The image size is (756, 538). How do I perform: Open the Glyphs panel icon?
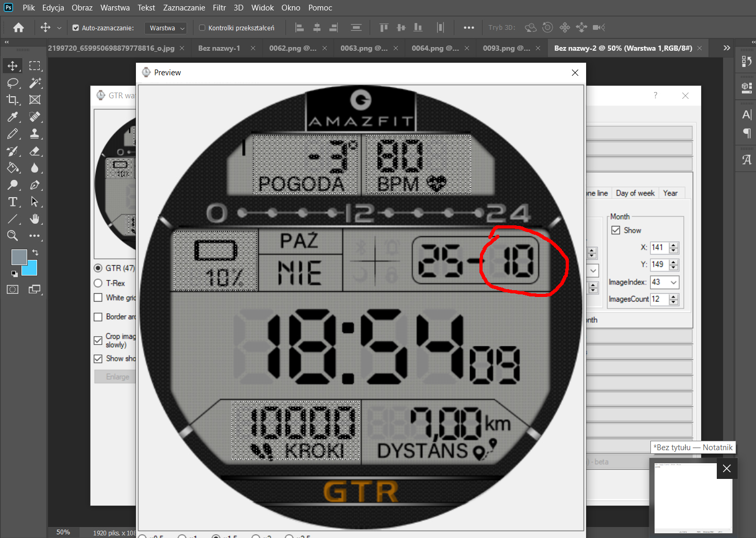(x=747, y=160)
